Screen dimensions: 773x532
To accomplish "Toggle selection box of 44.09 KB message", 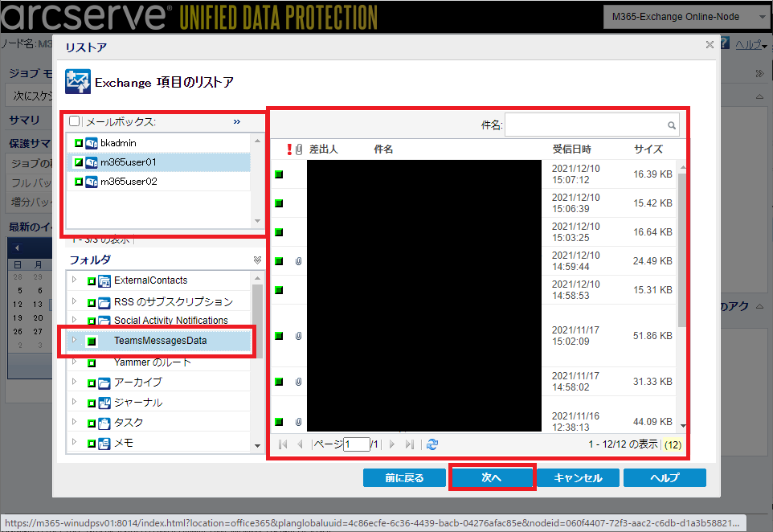I will click(x=279, y=422).
